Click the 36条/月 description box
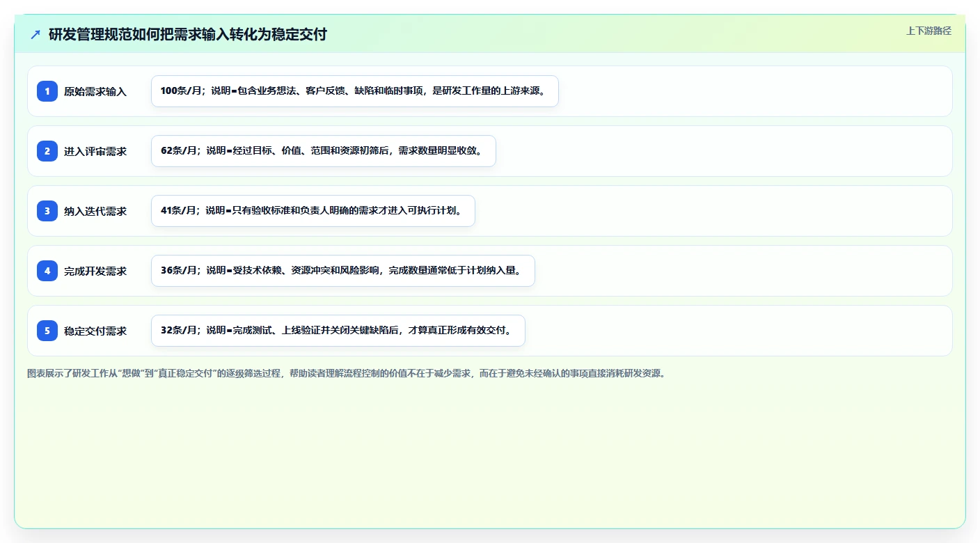 (x=343, y=271)
